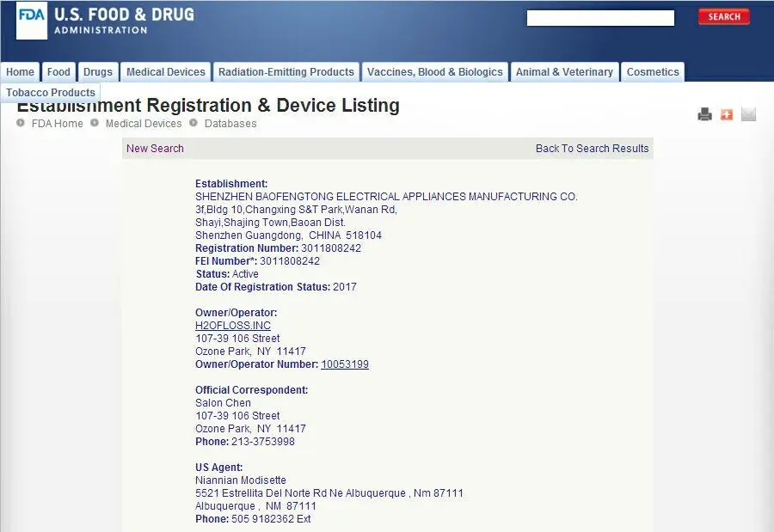Click the Owner/Operator: label
Screen dimensions: 774x532
point(236,313)
